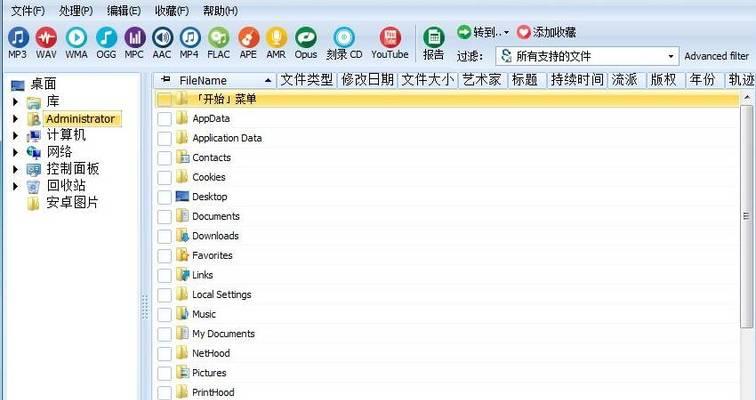Click the pin icon in the column header
Image resolution: width=756 pixels, height=400 pixels.
tap(166, 79)
